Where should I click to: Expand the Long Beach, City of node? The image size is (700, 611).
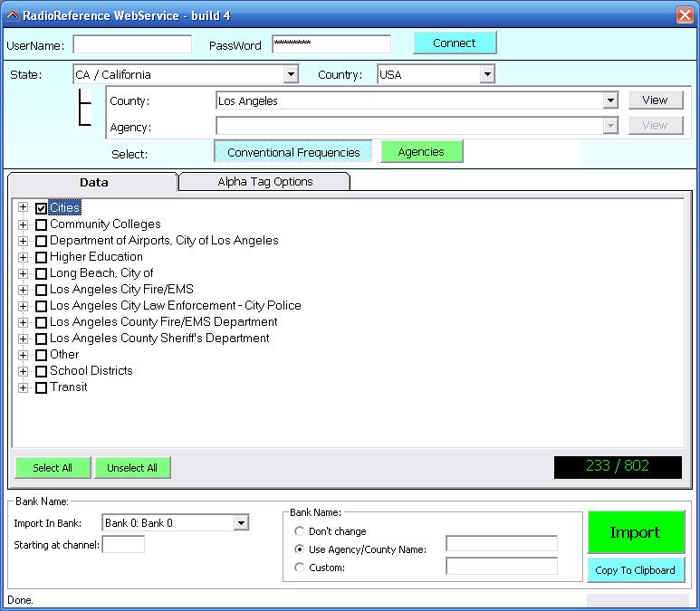(x=23, y=273)
